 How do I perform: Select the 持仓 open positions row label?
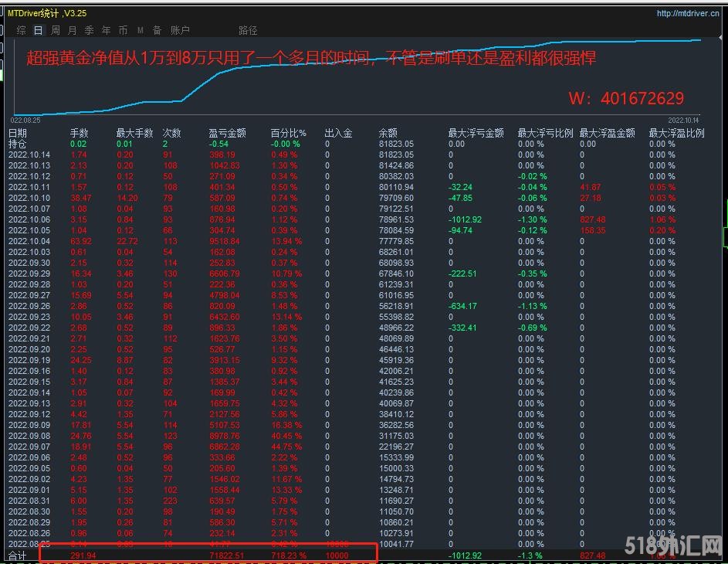(18, 144)
